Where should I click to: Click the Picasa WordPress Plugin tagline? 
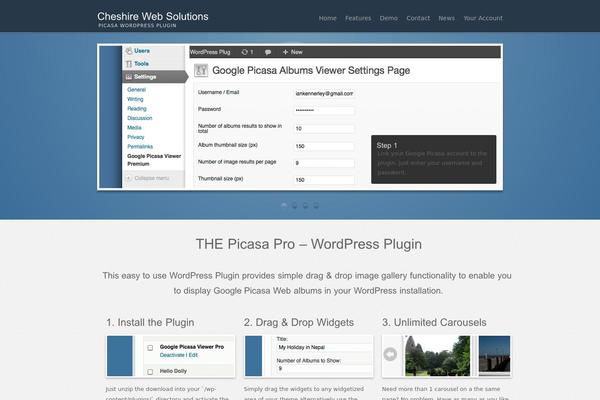tap(137, 26)
